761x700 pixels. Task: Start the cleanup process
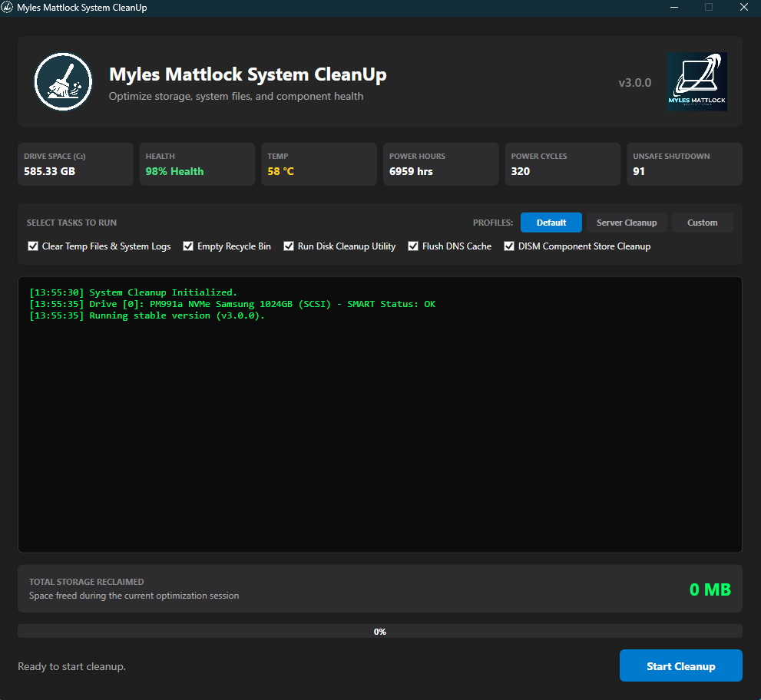pyautogui.click(x=681, y=665)
